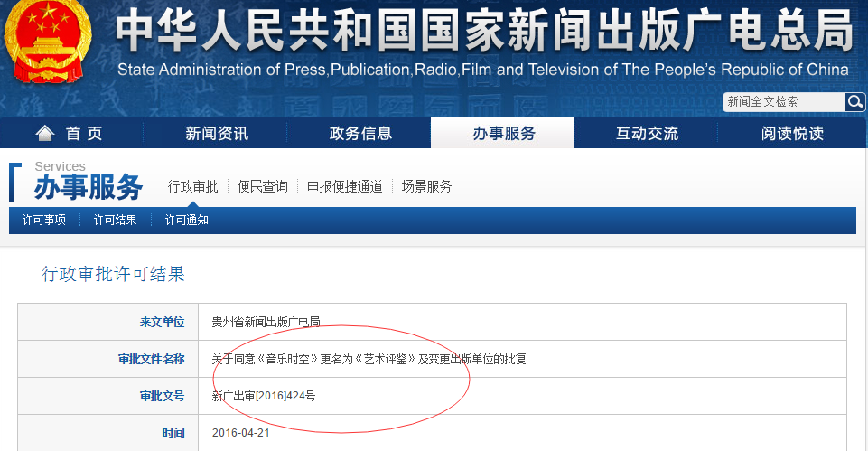Switch to the 许可事项 tab

(x=43, y=220)
